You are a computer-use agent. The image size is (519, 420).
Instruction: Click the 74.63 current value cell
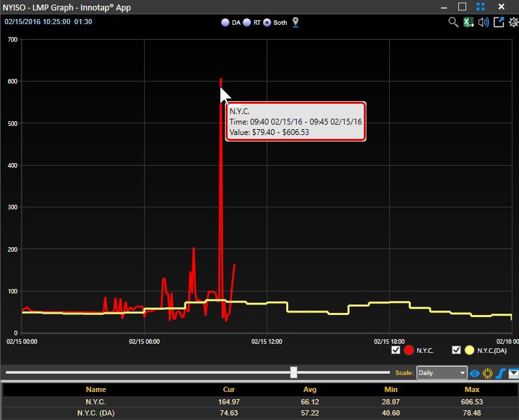coord(229,413)
